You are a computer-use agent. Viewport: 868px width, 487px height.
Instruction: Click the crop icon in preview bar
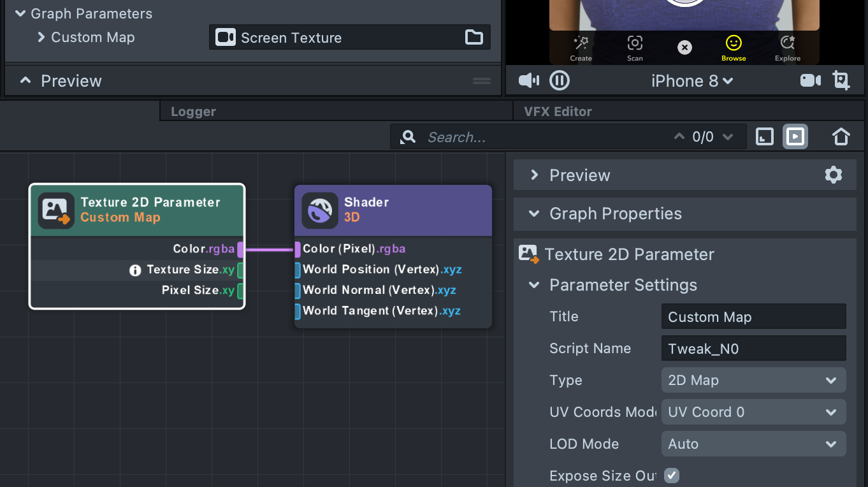841,81
